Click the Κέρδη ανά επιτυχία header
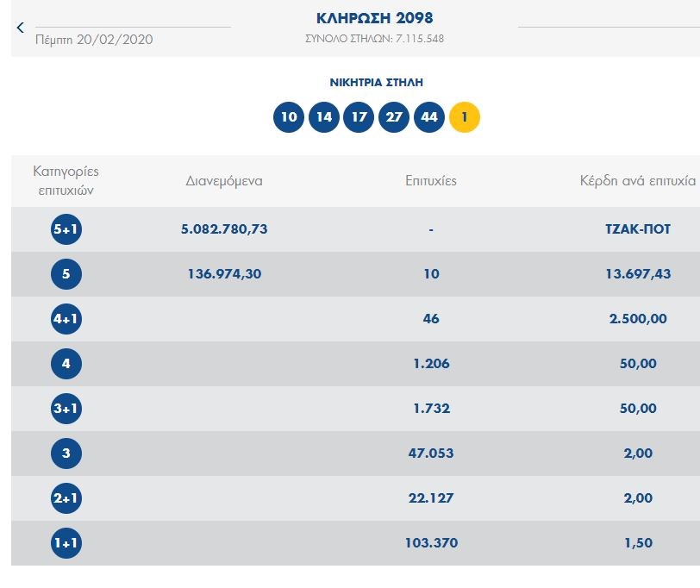The width and height of the screenshot is (700, 588). (638, 181)
